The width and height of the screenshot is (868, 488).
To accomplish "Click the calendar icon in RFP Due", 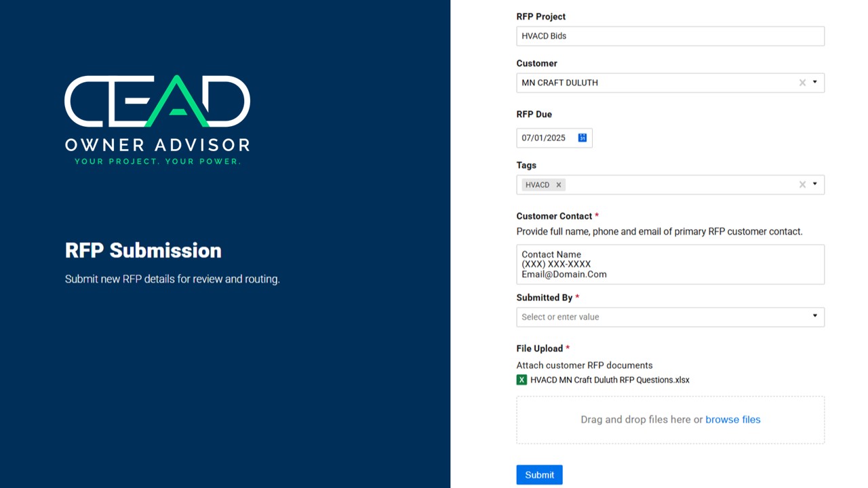I will coord(582,138).
